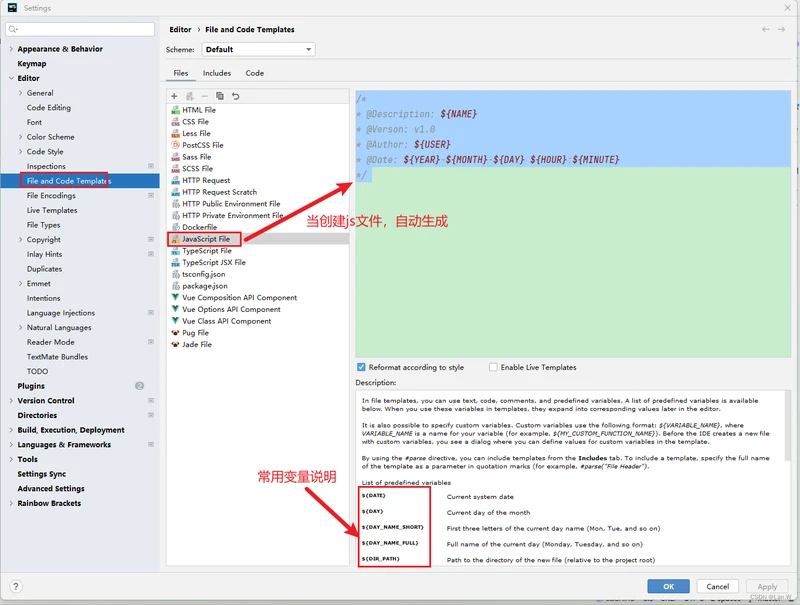Screen dimensions: 800x605
Task: Enable Live Templates checkbox
Action: [493, 367]
